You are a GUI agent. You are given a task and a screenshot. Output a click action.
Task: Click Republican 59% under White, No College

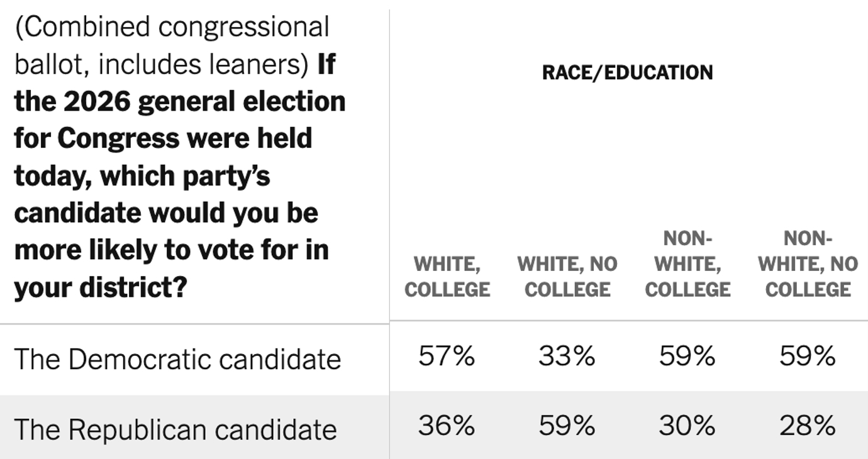pyautogui.click(x=567, y=426)
